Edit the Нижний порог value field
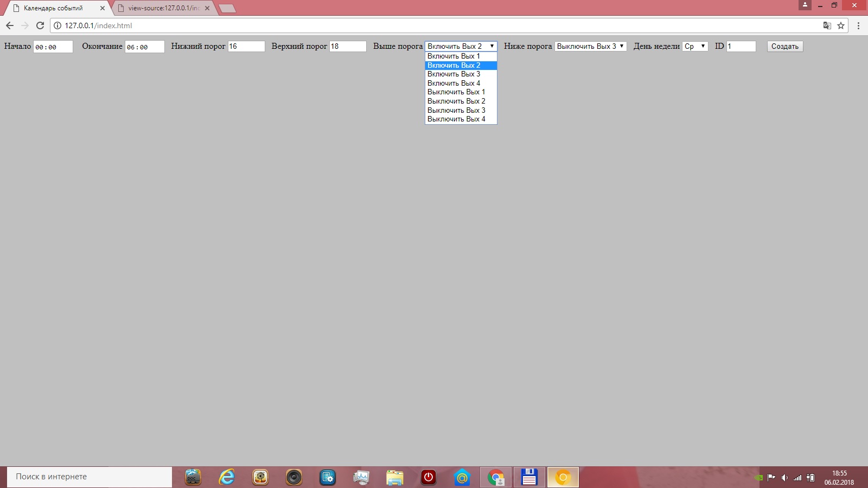Image resolution: width=868 pixels, height=488 pixels. coord(246,47)
